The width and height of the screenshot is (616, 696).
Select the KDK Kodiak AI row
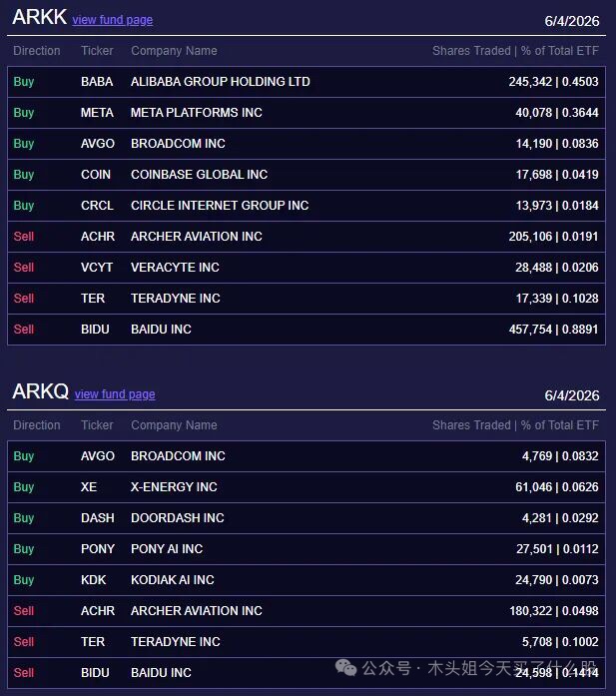pos(307,580)
